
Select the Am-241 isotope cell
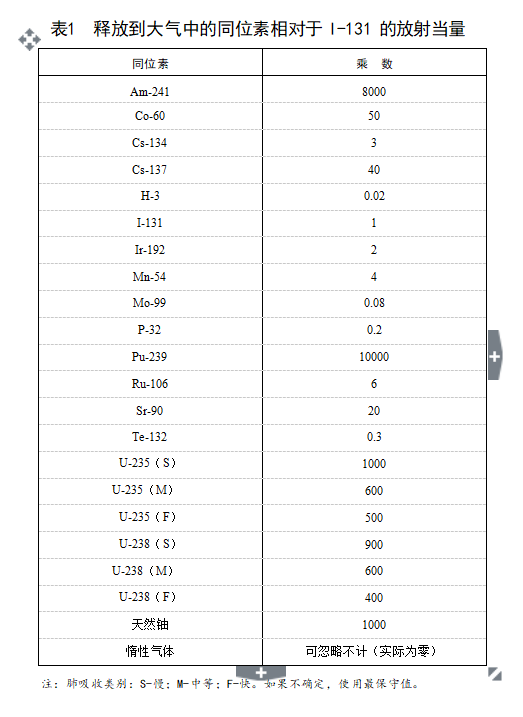(150, 89)
